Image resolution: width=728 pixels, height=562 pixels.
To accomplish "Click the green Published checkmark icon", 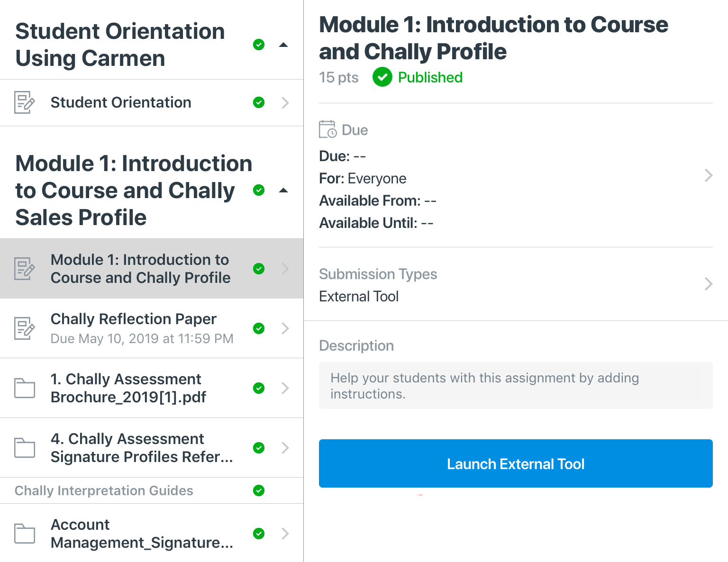I will coord(382,77).
